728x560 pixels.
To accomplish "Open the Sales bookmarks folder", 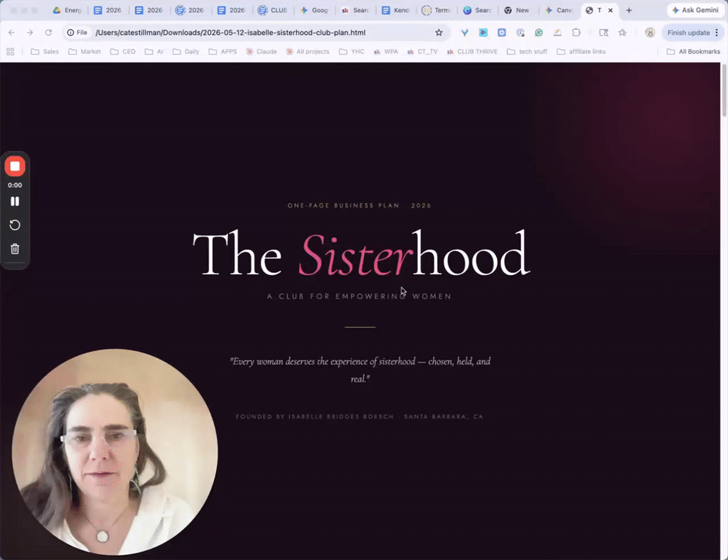I will (45, 51).
